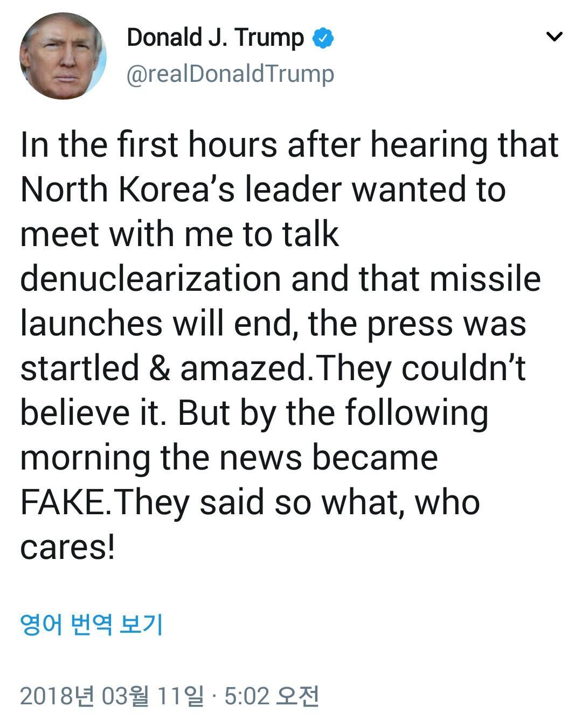This screenshot has height=728, width=582.
Task: Click the ampersand in "startled & amazed"
Action: pyautogui.click(x=159, y=368)
